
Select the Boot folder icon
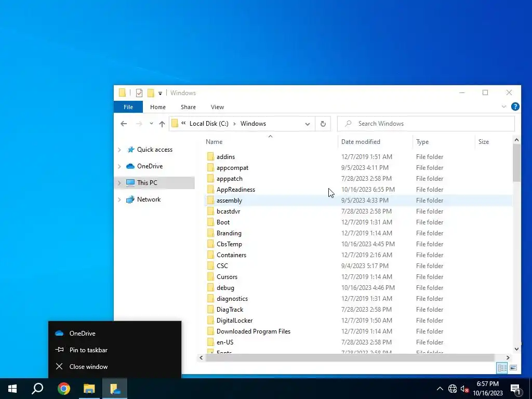point(210,222)
